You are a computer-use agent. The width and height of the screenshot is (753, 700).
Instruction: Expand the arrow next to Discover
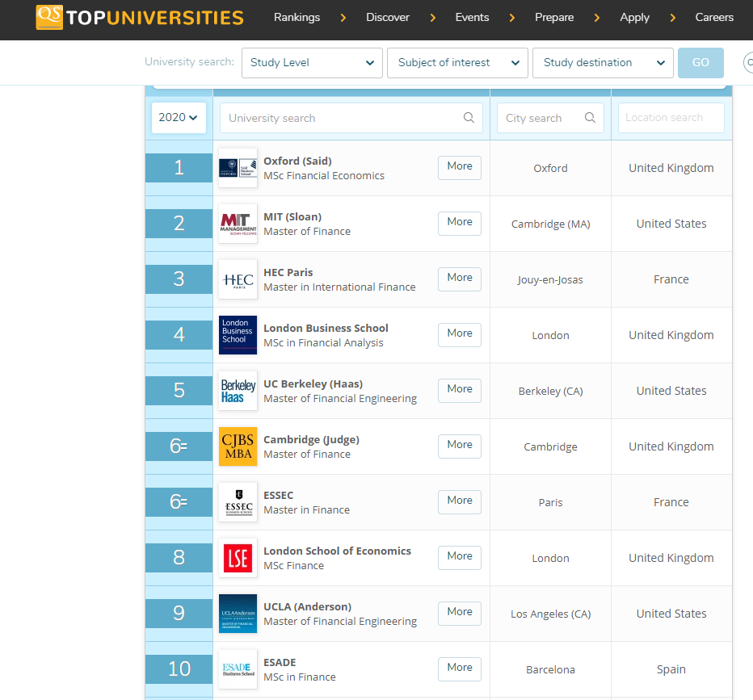tap(433, 18)
